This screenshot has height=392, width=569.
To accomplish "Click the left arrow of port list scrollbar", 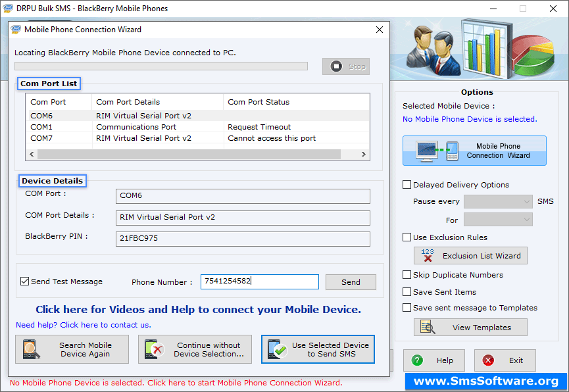I will [x=32, y=155].
